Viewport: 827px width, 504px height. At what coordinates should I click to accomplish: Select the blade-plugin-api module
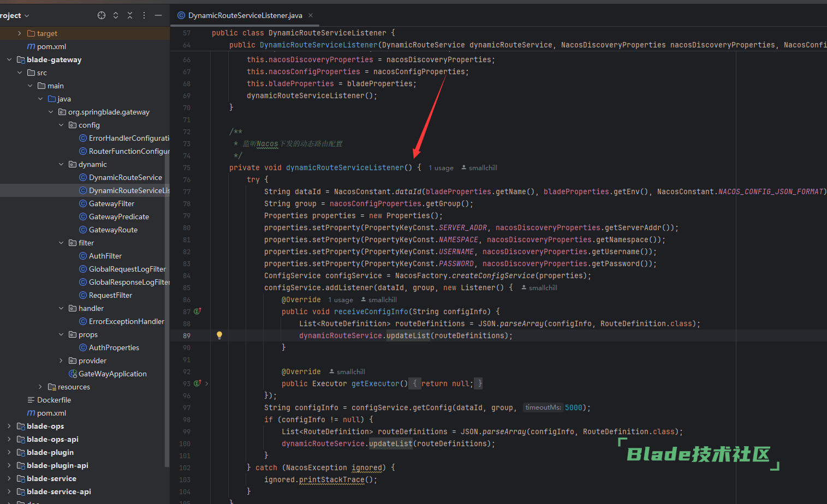click(52, 465)
